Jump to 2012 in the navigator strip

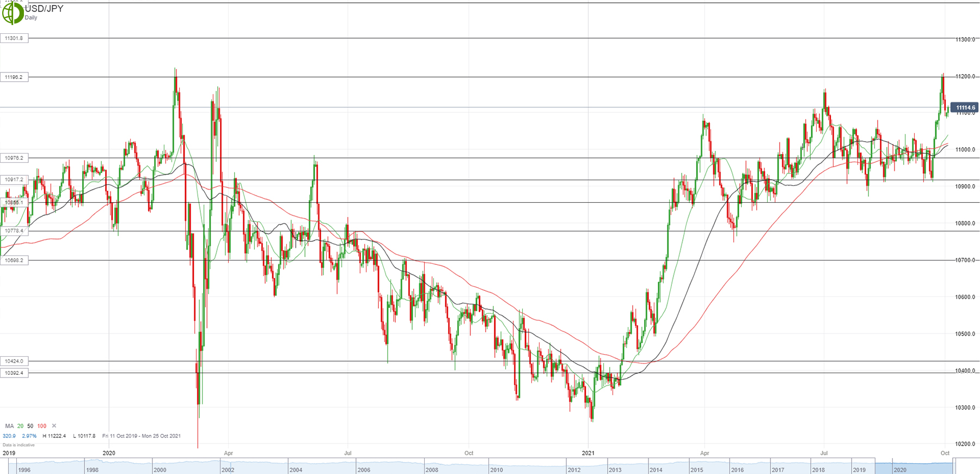[x=574, y=470]
